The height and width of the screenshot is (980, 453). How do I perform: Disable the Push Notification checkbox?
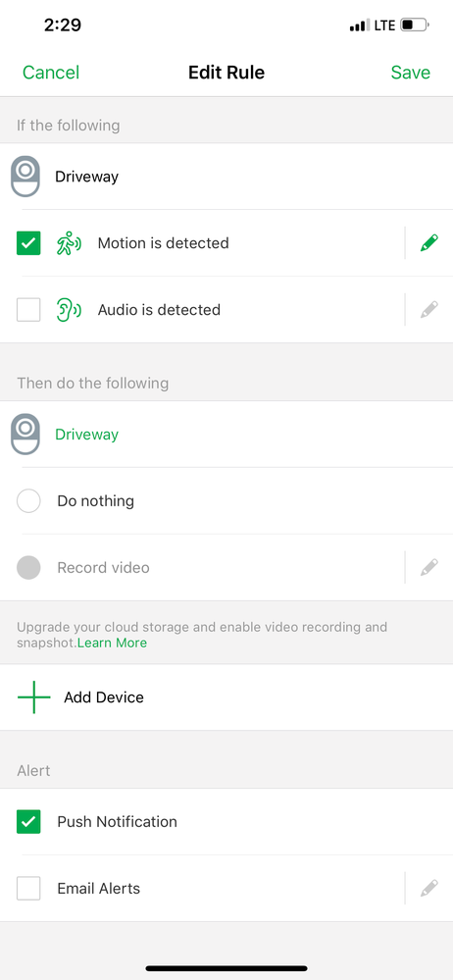tap(28, 821)
